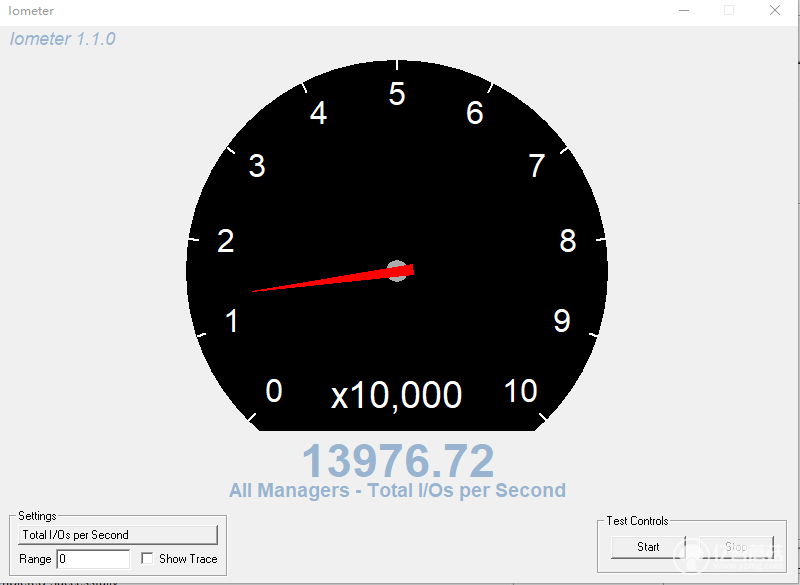Click the x10,000 scale label on gauge
The image size is (800, 585).
coord(396,394)
